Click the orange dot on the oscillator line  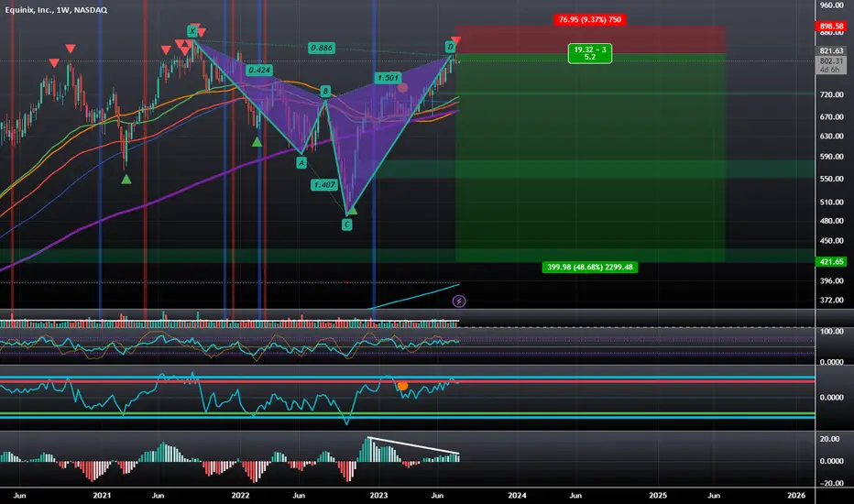coord(402,386)
